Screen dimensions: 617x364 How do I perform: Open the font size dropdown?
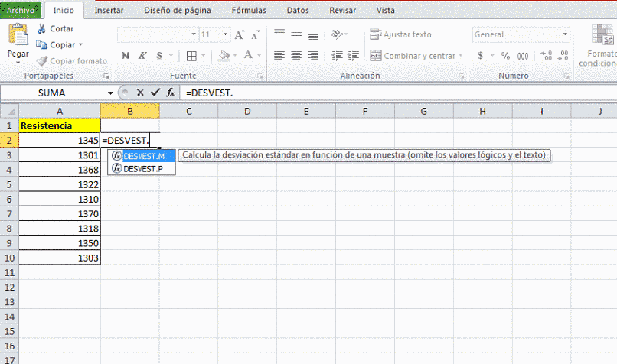coord(225,34)
